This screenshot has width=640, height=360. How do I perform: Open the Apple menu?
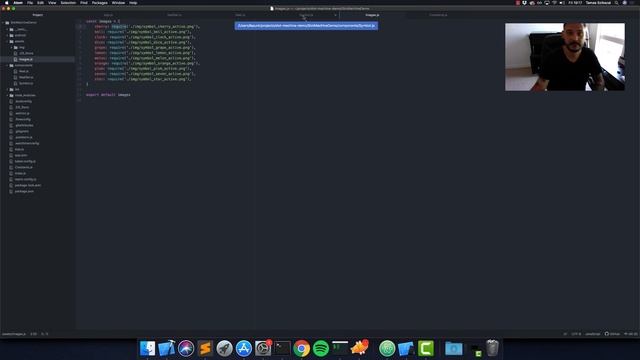(7, 3)
